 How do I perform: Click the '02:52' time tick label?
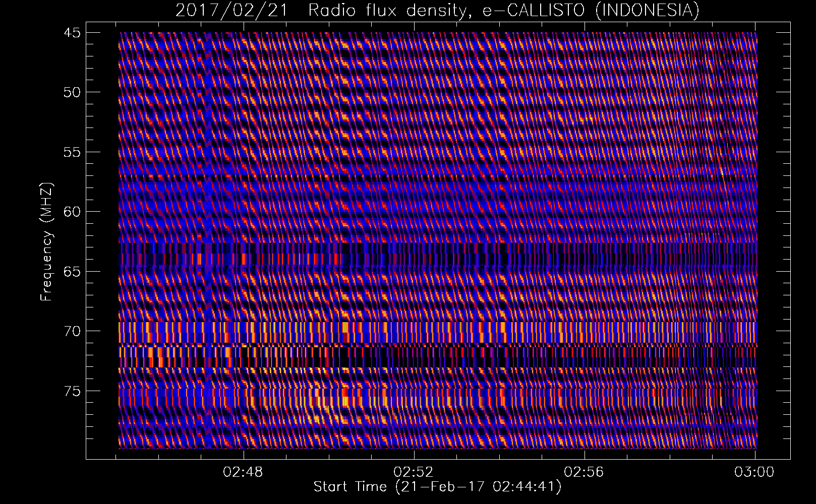click(x=414, y=472)
